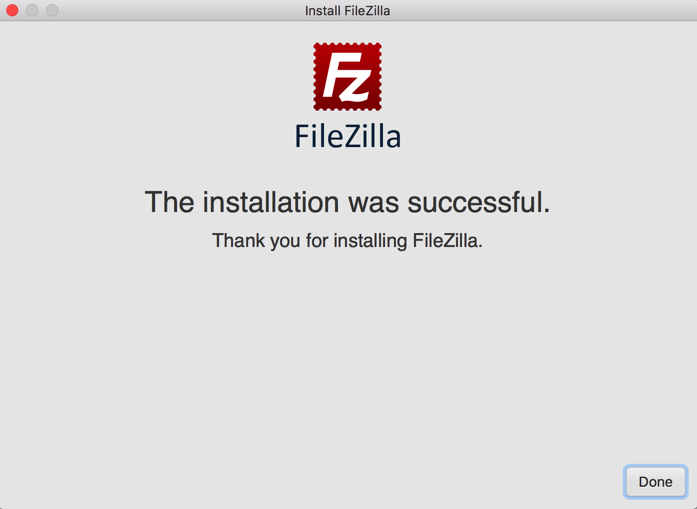Click the white 'F' letter in the logo
The height and width of the screenshot is (509, 697).
pos(340,75)
